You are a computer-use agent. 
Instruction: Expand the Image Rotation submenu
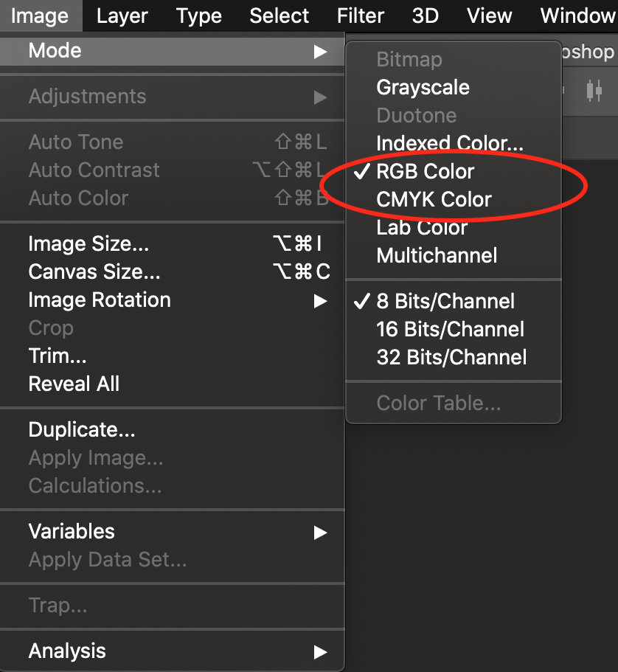[100, 300]
